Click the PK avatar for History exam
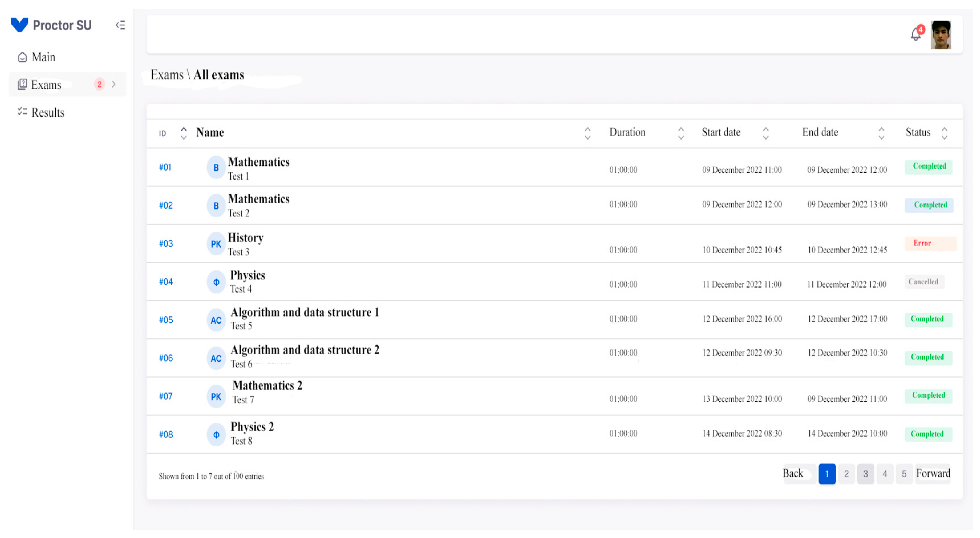This screenshot has width=980, height=538. click(x=216, y=244)
